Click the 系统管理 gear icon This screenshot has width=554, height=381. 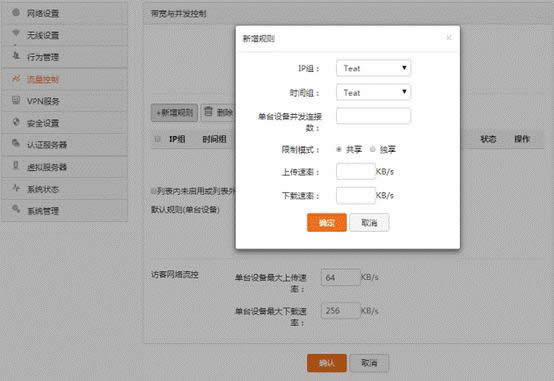point(16,209)
